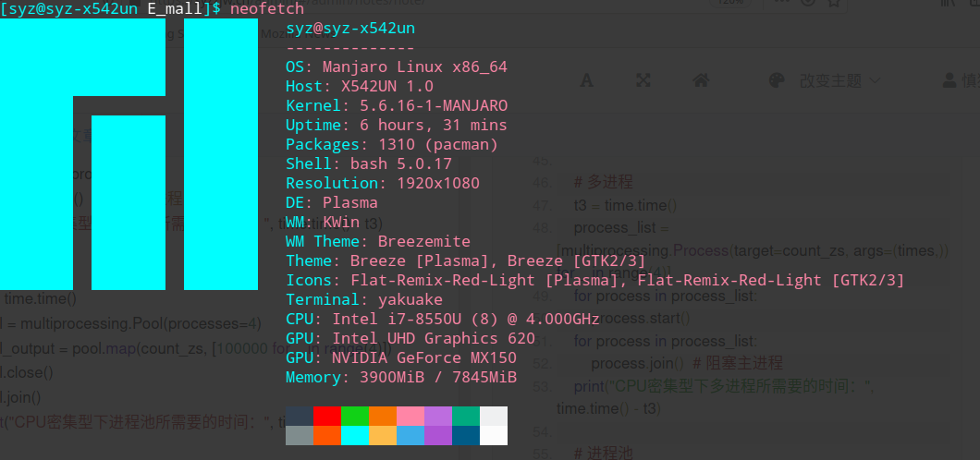
Task: Click the bottom-row pure white block
Action: [x=494, y=435]
